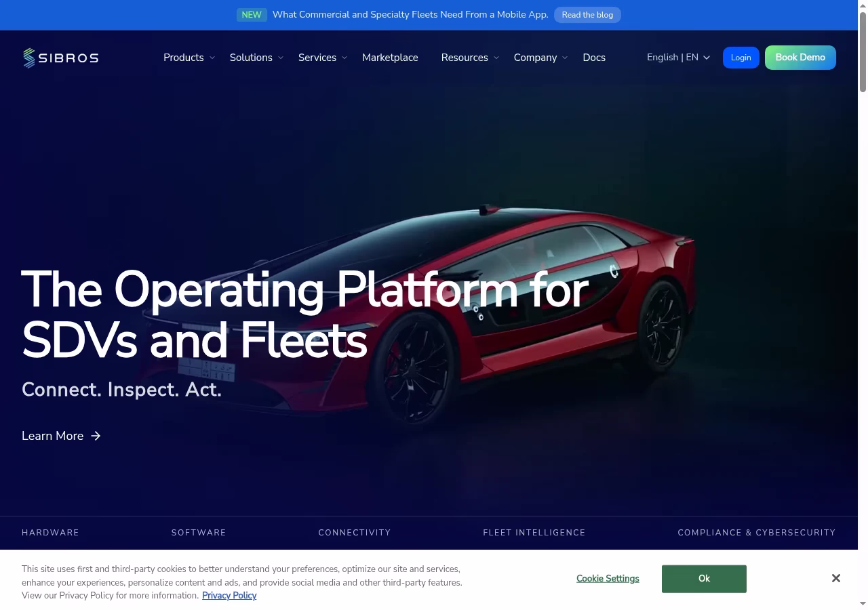Screen dimensions: 868x610
Task: Click the Sibros logo
Action: pos(60,58)
